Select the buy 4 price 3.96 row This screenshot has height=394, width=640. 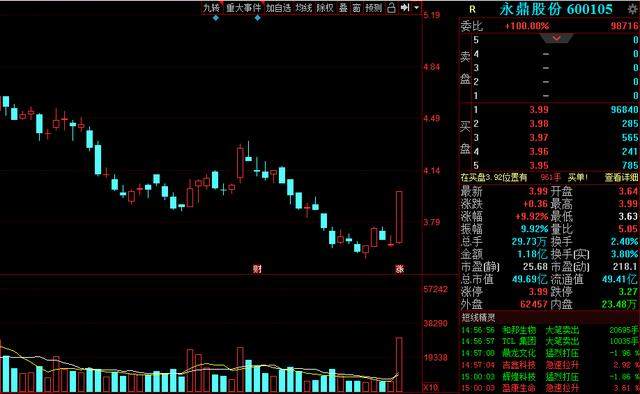(x=549, y=151)
